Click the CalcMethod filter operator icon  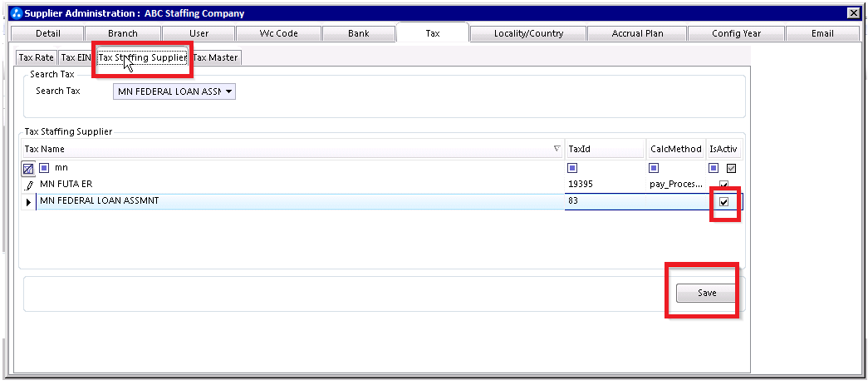pos(654,168)
